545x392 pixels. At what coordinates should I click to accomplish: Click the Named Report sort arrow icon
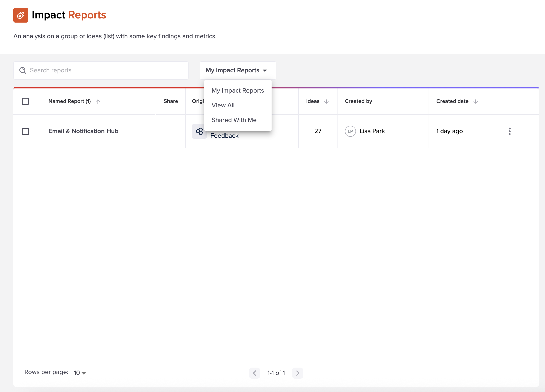click(98, 102)
